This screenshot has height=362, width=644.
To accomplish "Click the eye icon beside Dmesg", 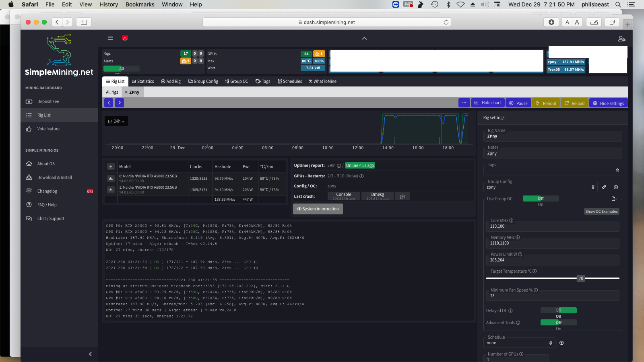I will coord(402,196).
